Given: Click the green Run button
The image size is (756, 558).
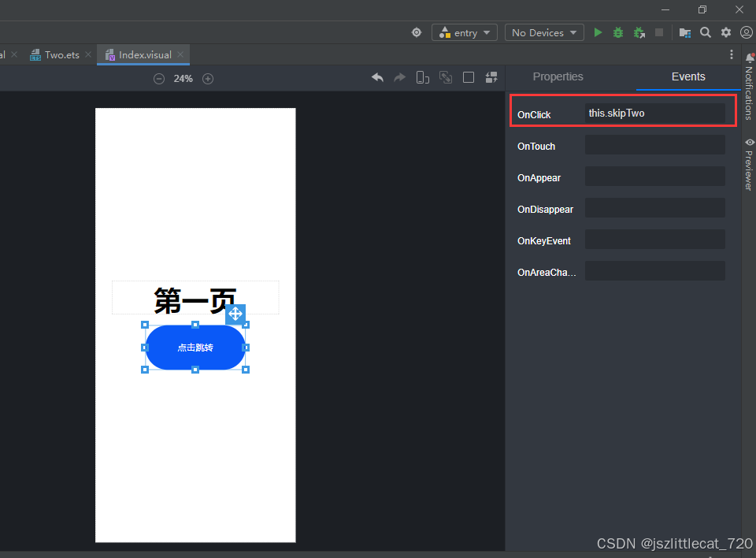Looking at the screenshot, I should tap(598, 32).
